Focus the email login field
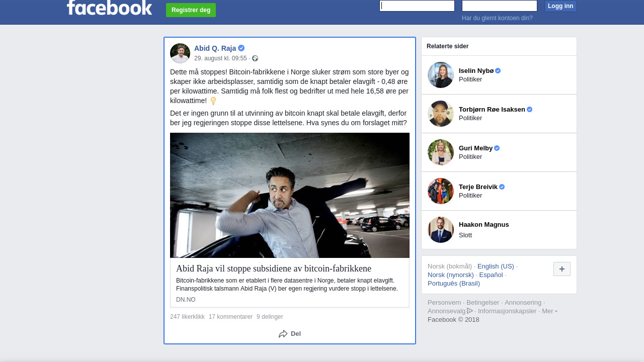 pyautogui.click(x=417, y=6)
